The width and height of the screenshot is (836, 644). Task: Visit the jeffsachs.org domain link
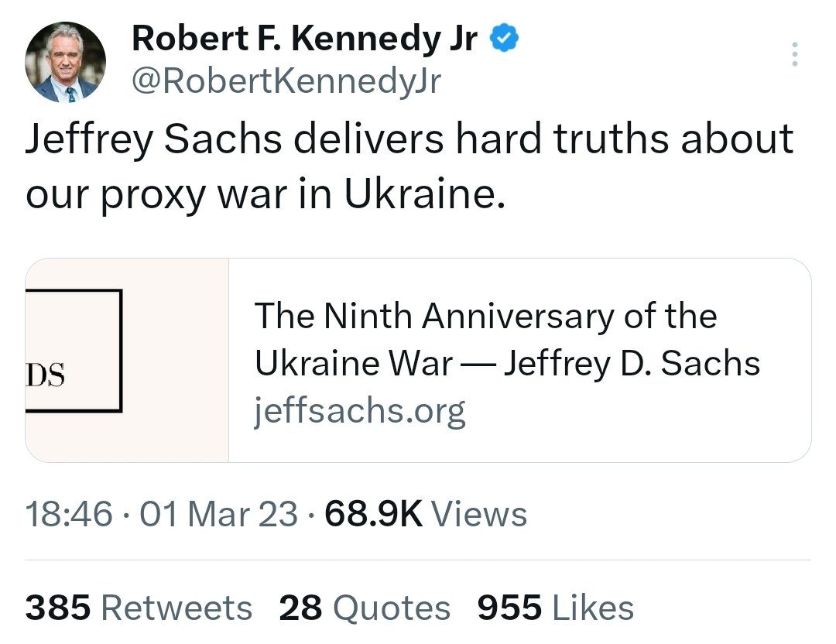[x=359, y=411]
